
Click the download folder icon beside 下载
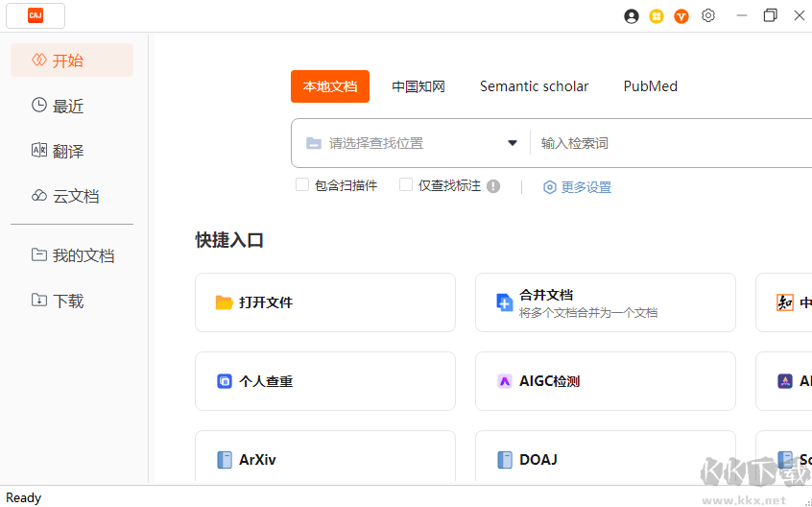pos(38,300)
